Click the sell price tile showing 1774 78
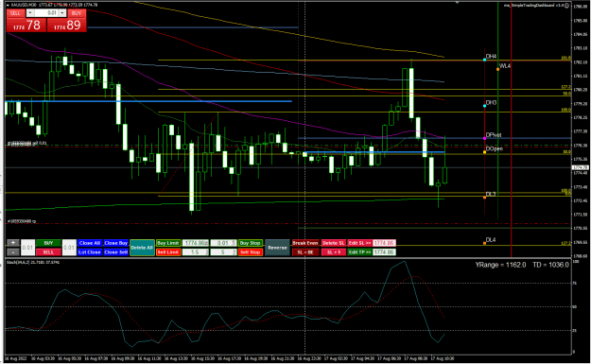This screenshot has width=591, height=364. 26,26
